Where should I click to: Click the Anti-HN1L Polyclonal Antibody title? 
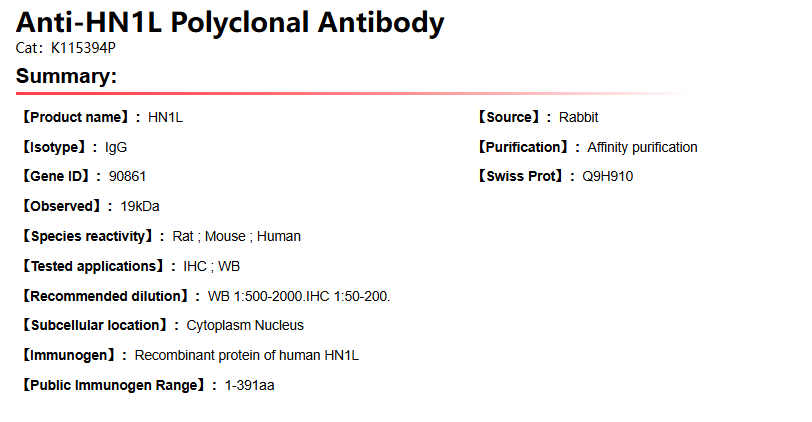pos(230,22)
